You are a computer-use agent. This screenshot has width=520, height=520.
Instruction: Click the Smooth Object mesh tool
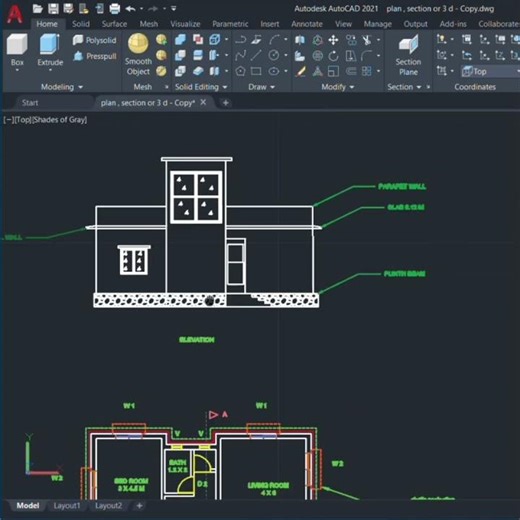138,54
